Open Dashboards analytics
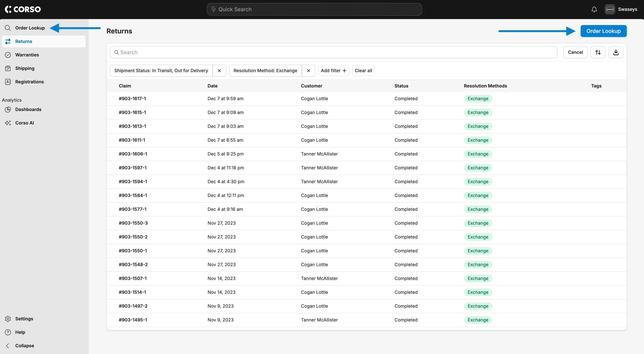Viewport: 644px width, 354px height. (44, 109)
